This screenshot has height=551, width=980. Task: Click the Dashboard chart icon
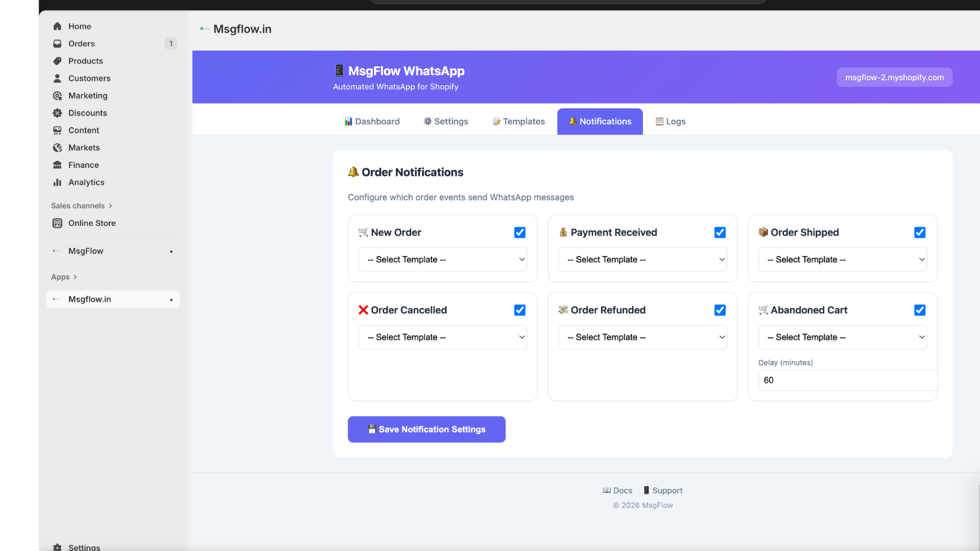[x=349, y=121]
